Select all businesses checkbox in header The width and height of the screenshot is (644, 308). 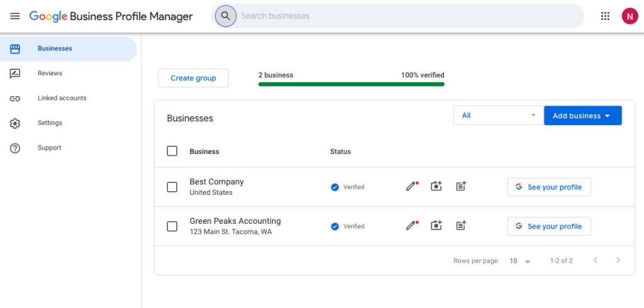pyautogui.click(x=172, y=151)
